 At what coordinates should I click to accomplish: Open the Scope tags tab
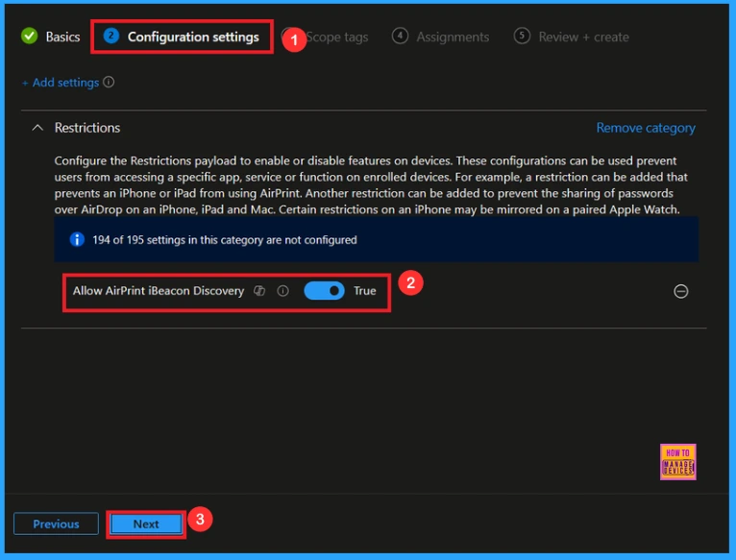point(336,37)
